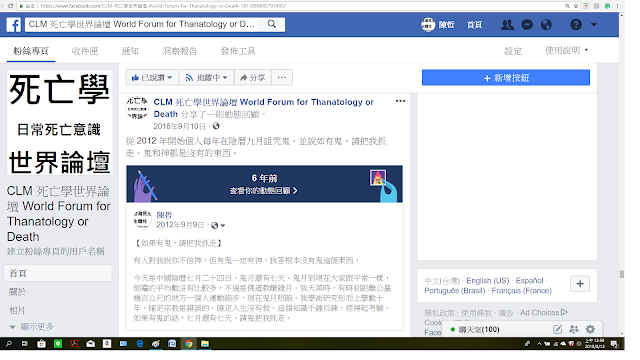Open quick help question mark icon
Screen dimensions: 640x360
576,25
